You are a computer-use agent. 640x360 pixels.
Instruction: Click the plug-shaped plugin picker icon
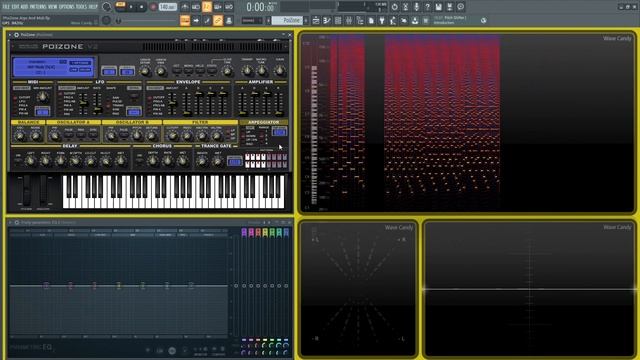point(382,20)
